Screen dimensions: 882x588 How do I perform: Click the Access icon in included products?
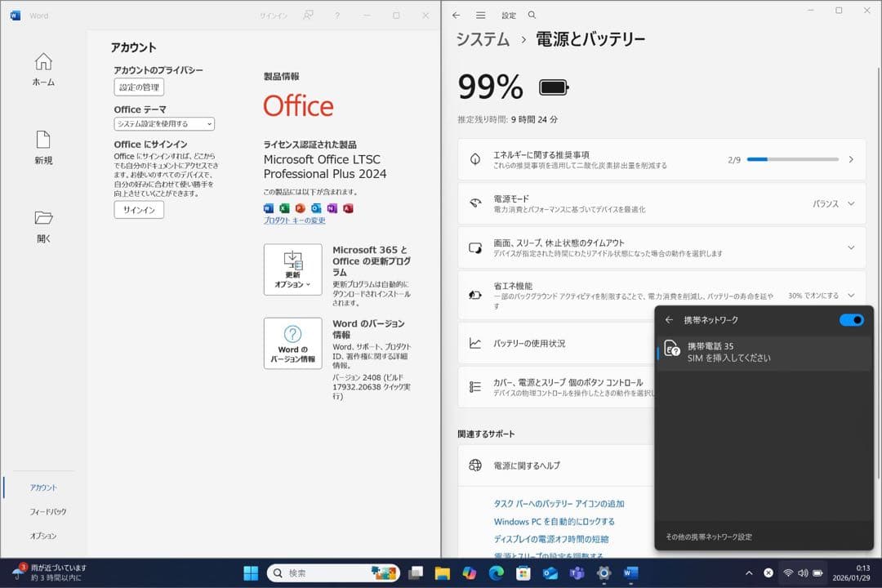coord(349,208)
